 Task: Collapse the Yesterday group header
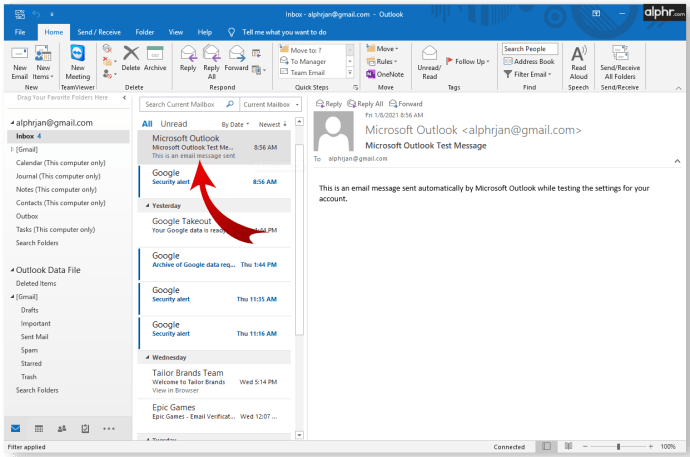click(x=147, y=205)
